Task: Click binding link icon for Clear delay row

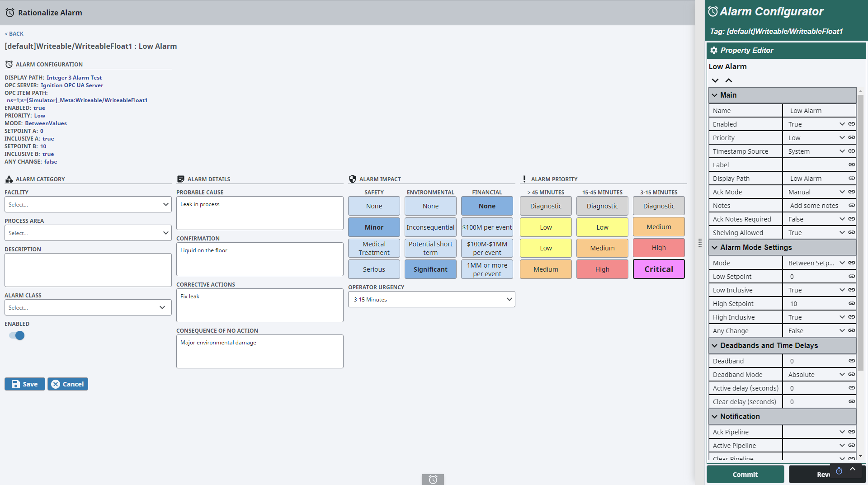Action: point(851,401)
